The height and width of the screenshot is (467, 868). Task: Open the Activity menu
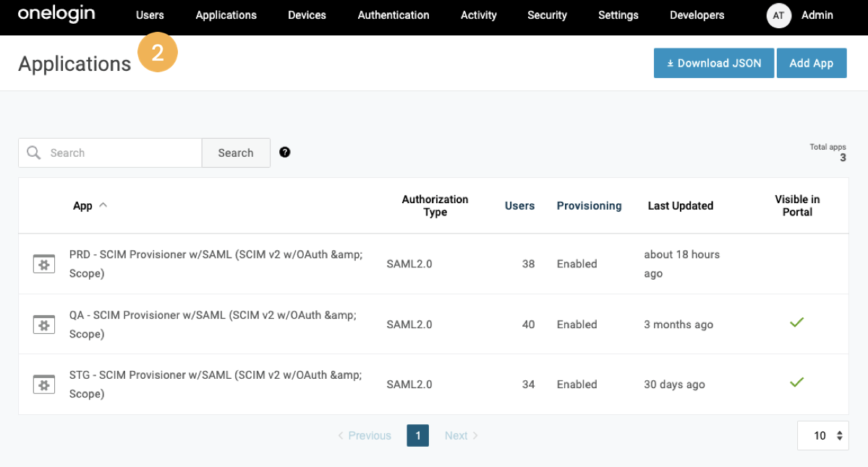pyautogui.click(x=479, y=15)
